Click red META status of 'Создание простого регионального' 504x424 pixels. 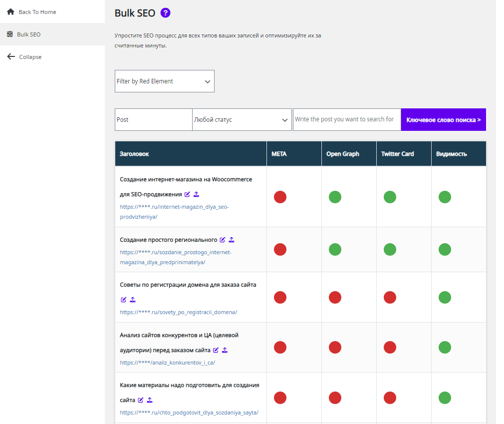280,249
